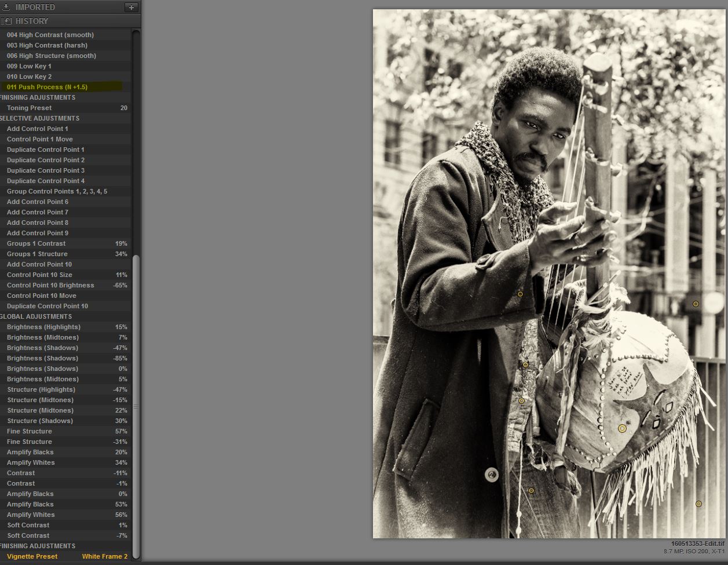Go to Group Control Points 1, 2, 3, 4, 5
This screenshot has height=565, width=728.
[57, 191]
